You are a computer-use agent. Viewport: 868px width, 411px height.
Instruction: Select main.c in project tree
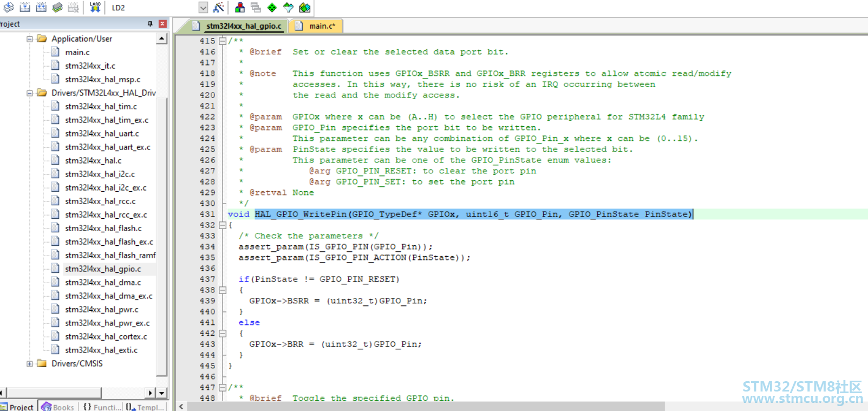77,53
